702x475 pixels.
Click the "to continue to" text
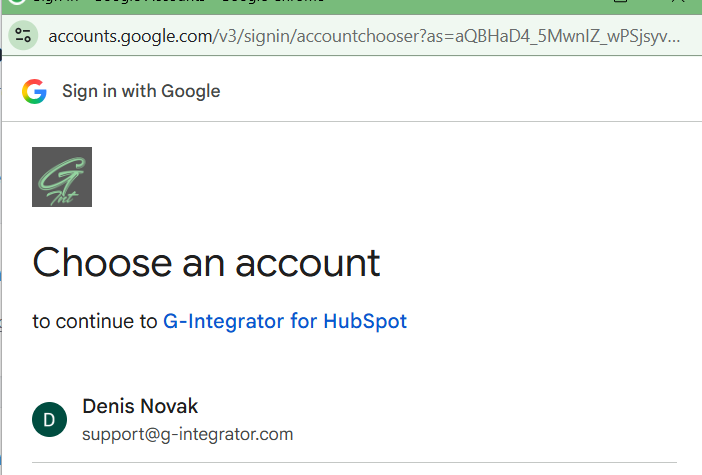[95, 321]
